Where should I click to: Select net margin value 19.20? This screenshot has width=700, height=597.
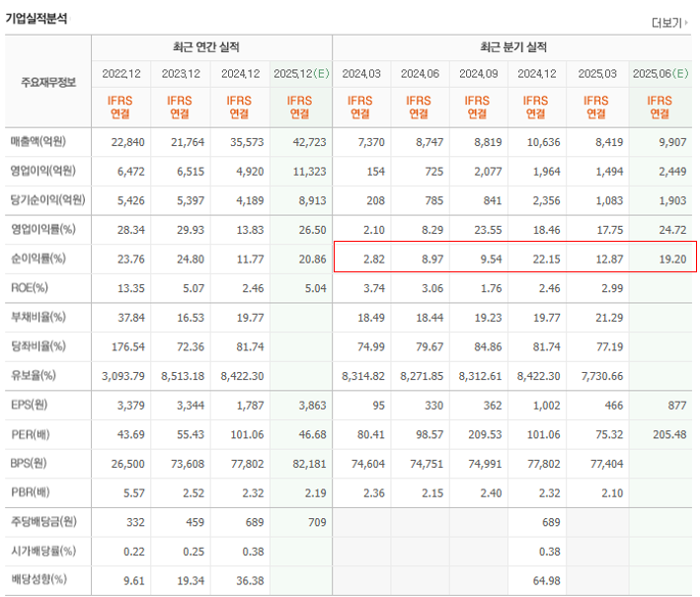pos(672,260)
